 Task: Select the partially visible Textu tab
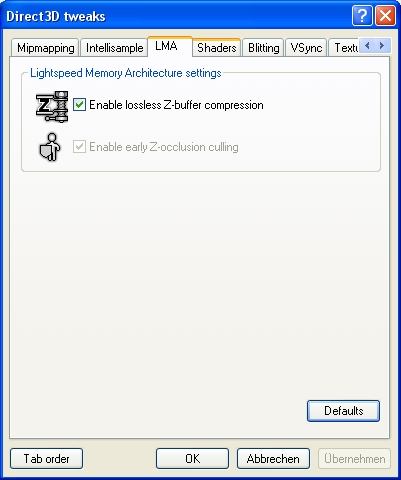(x=344, y=48)
